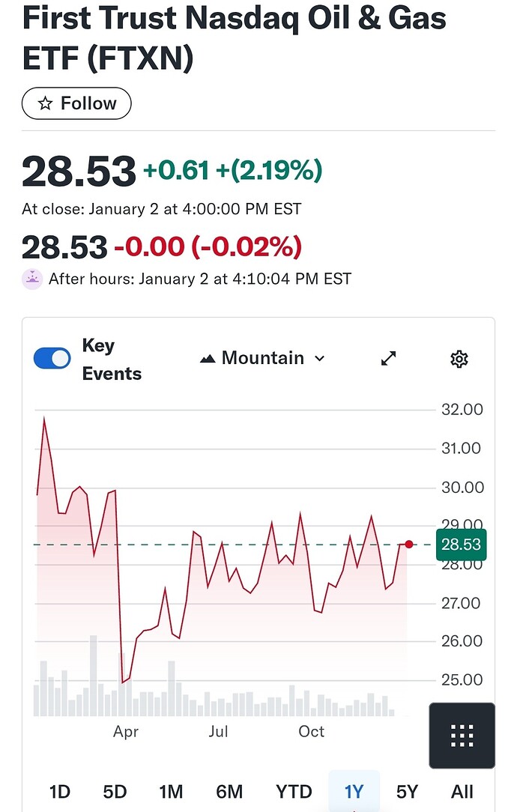Click the 28.53 current price label on chart
517x812 pixels.
[x=461, y=545]
